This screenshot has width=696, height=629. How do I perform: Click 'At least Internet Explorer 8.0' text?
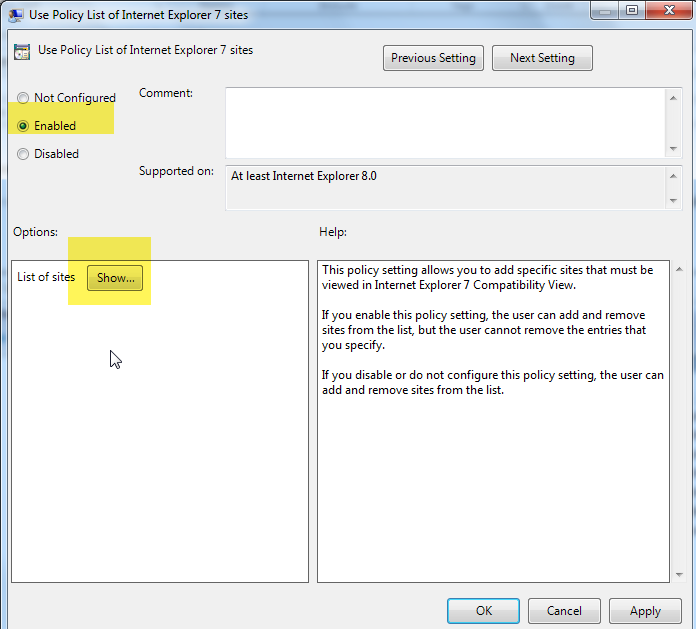point(304,176)
